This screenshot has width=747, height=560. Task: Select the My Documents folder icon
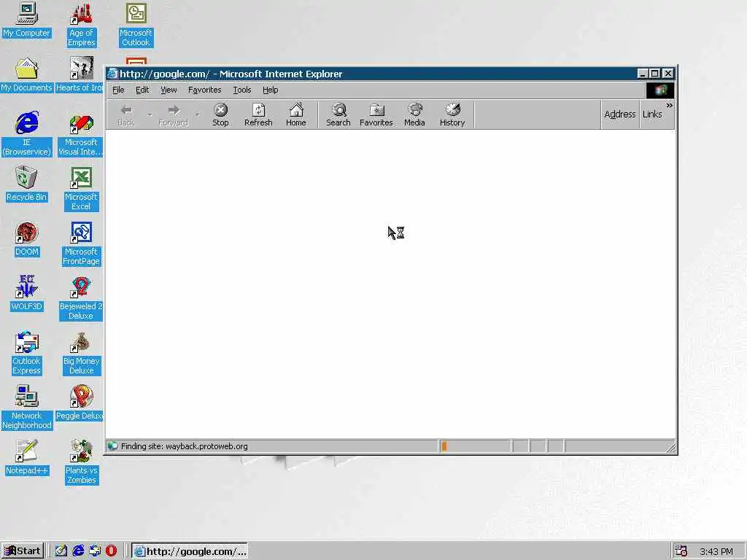coord(27,75)
